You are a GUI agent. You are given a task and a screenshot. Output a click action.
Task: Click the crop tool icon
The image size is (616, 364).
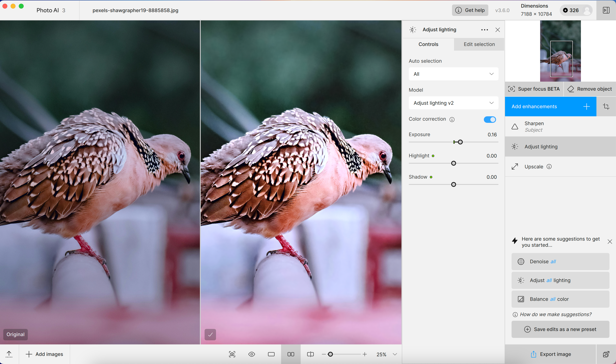606,107
